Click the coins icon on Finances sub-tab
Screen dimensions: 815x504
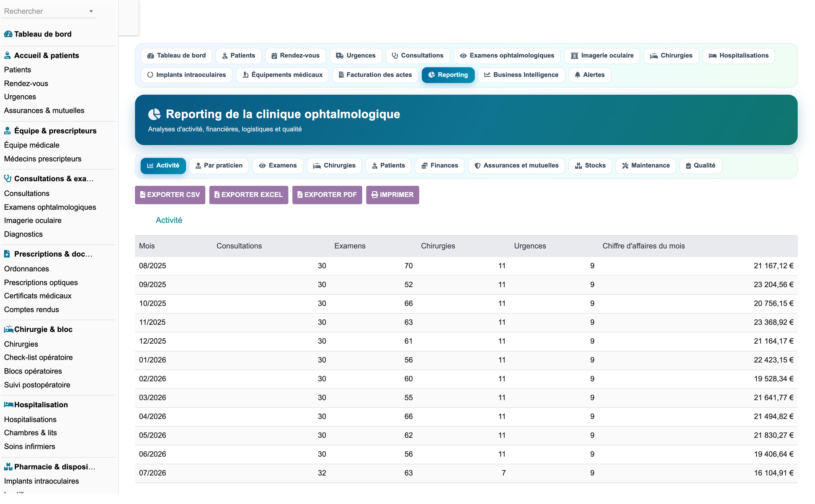pyautogui.click(x=425, y=166)
